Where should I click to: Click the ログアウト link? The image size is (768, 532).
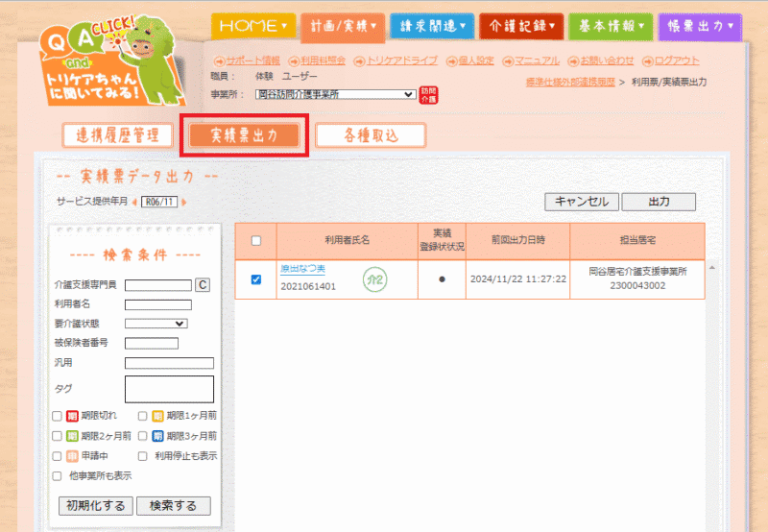(x=675, y=60)
